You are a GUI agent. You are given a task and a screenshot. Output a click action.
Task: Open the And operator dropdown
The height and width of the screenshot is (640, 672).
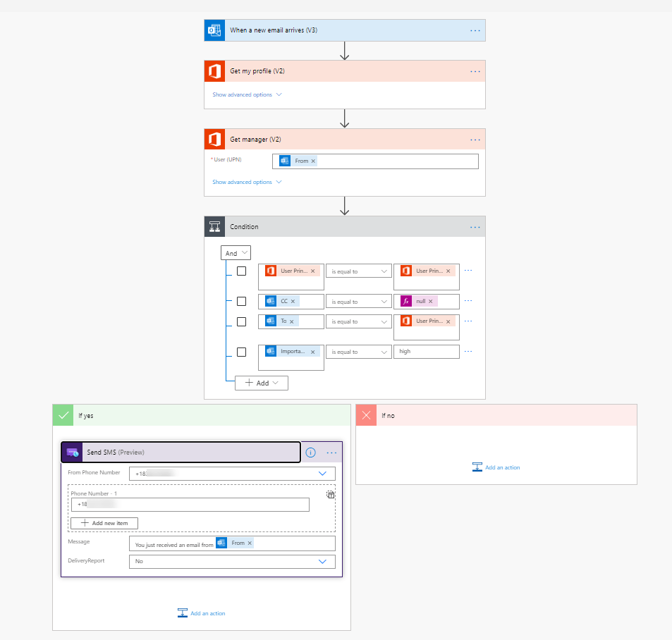236,253
